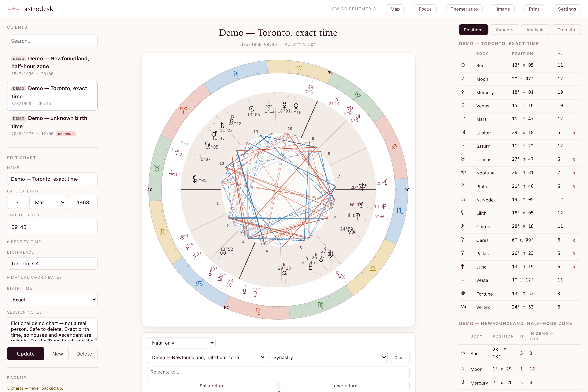Click the Cancer sign on the zodiac wheel
The image size is (588, 392).
click(x=199, y=284)
